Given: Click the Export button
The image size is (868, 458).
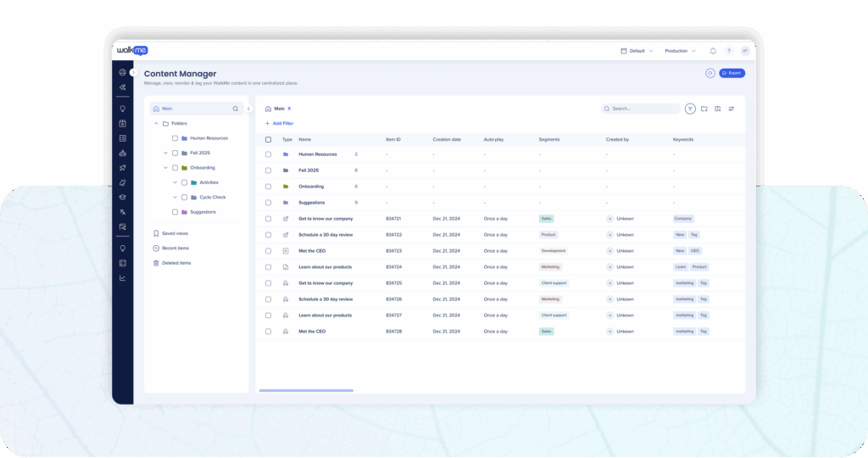Looking at the screenshot, I should click(732, 73).
